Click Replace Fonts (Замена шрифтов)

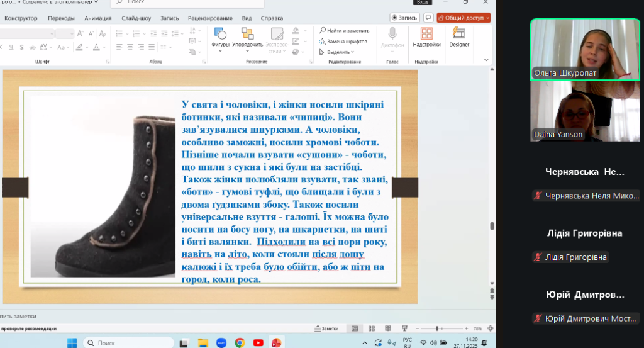pyautogui.click(x=343, y=42)
